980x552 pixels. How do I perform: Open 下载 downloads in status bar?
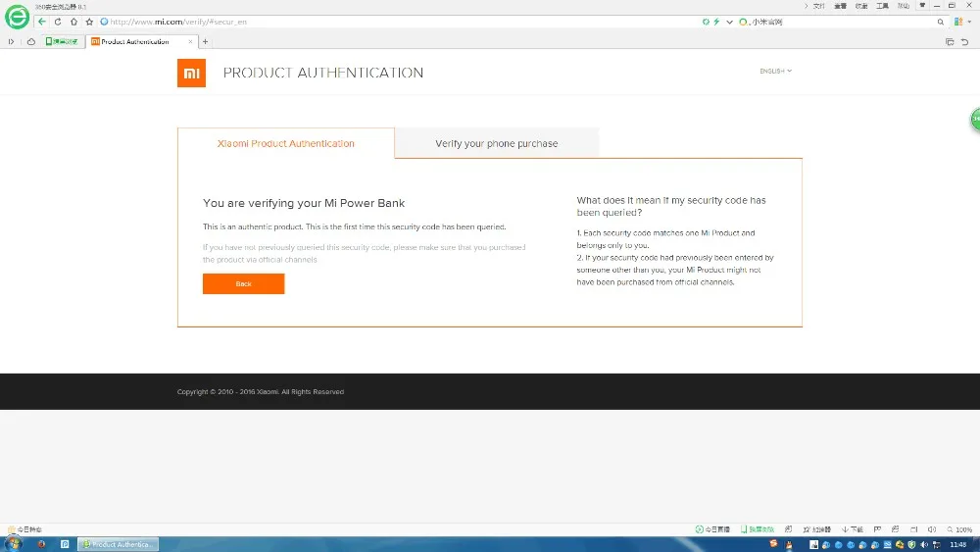click(853, 529)
